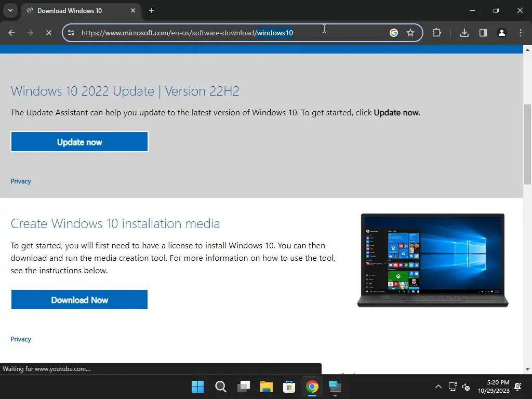Open the tab search dropdown
532x399 pixels.
10,10
